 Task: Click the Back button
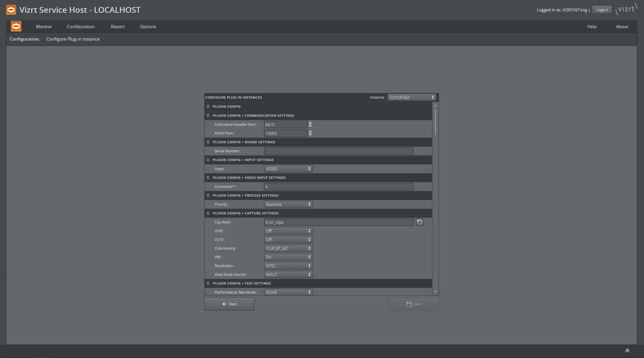click(229, 304)
